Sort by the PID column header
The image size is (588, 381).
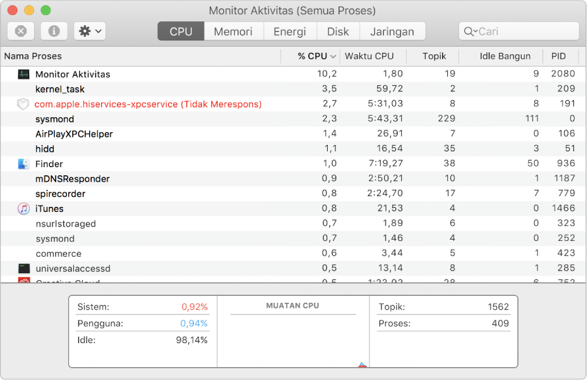tap(561, 56)
